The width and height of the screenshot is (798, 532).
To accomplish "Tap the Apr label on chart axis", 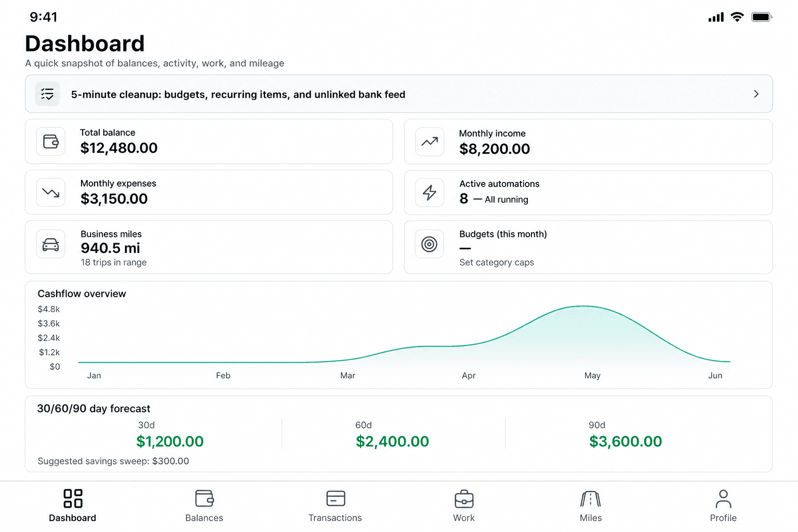I will point(469,376).
